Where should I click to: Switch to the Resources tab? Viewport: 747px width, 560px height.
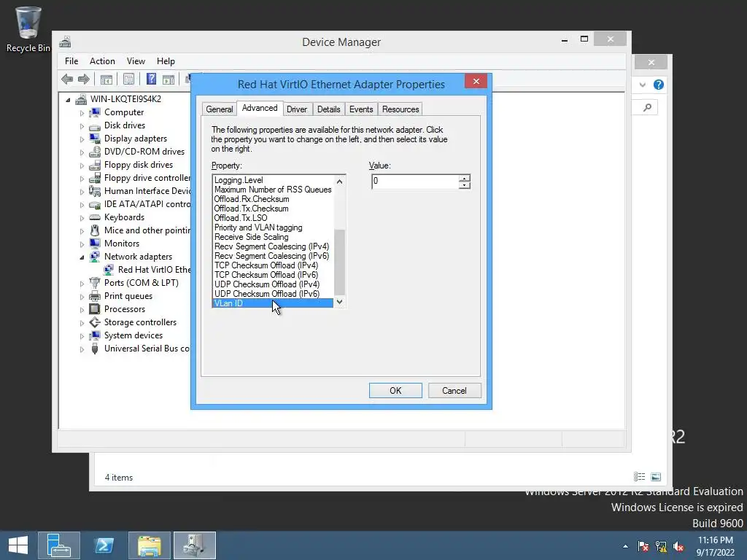tap(400, 109)
